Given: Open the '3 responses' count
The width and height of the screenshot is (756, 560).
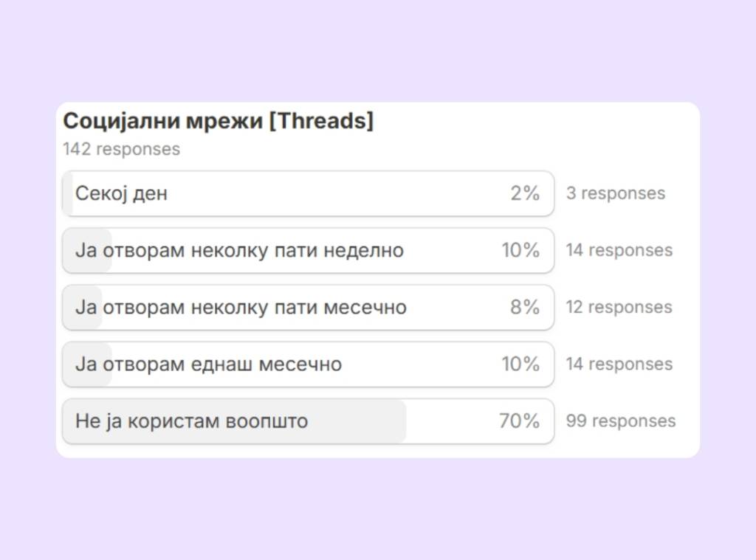Looking at the screenshot, I should (615, 193).
